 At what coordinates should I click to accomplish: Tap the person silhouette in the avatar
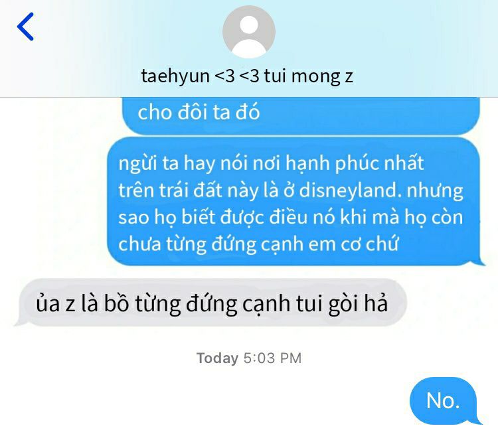point(249,36)
